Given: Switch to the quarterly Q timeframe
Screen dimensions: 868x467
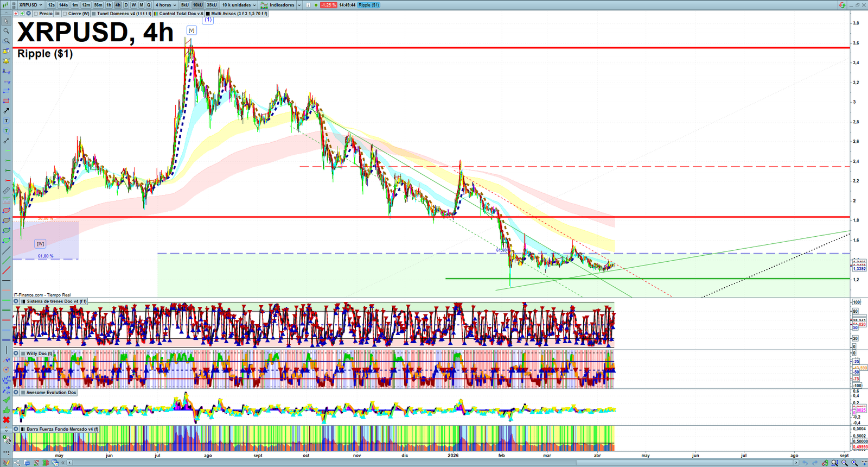Looking at the screenshot, I should pos(149,5).
